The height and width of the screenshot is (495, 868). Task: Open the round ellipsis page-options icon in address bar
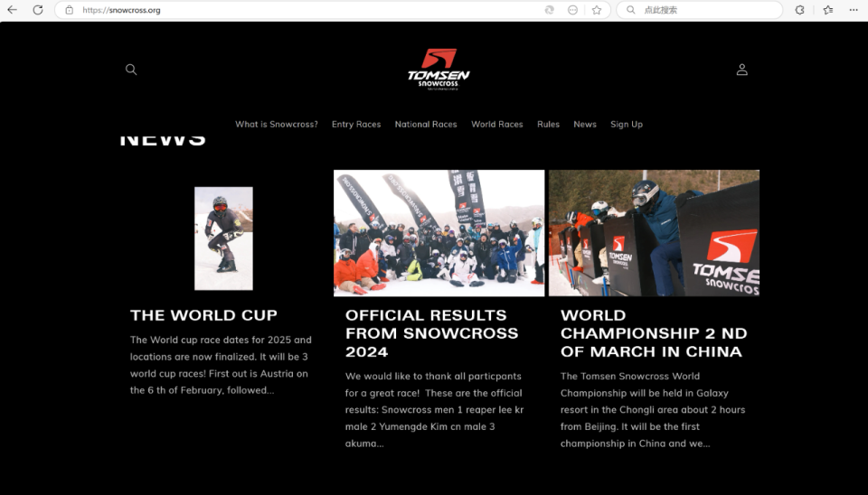point(573,10)
